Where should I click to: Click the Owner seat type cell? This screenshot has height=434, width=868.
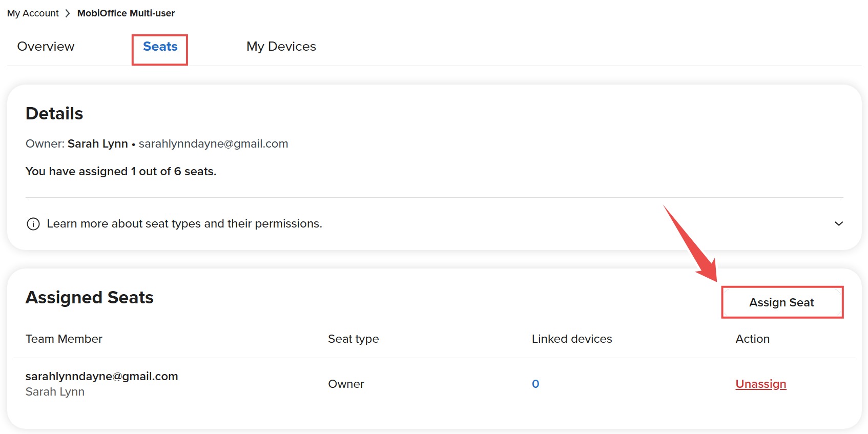[x=346, y=384]
